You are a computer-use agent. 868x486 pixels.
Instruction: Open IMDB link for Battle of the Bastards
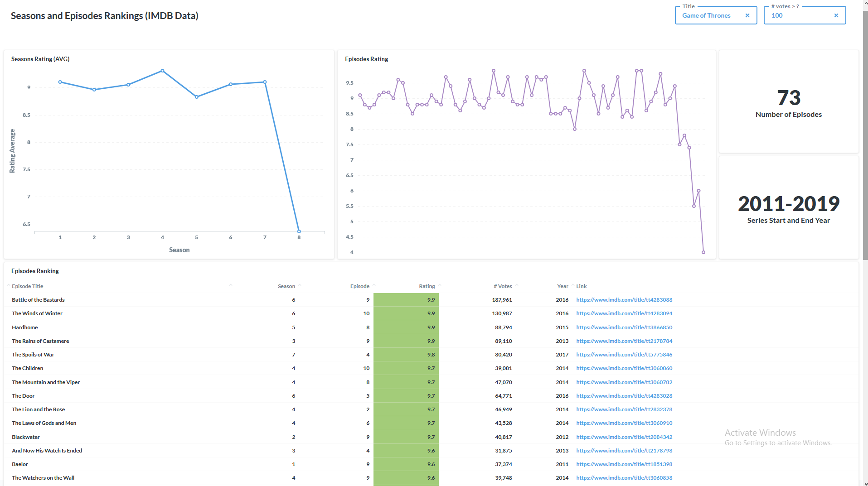pyautogui.click(x=624, y=300)
